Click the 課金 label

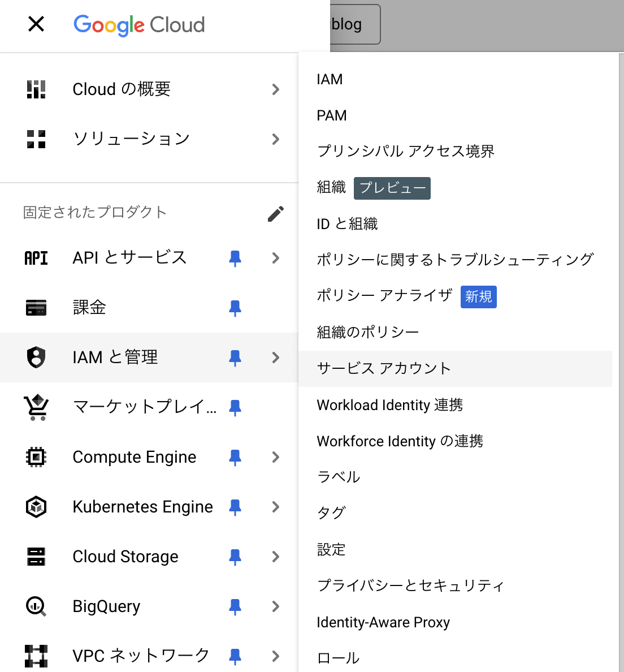(x=89, y=308)
